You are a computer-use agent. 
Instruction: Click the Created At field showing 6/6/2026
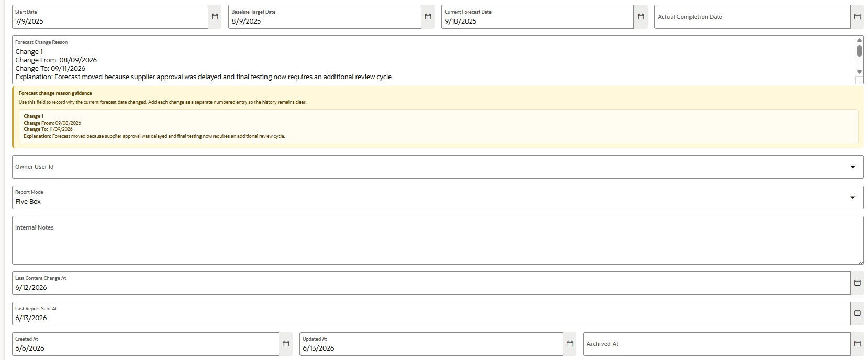click(146, 344)
